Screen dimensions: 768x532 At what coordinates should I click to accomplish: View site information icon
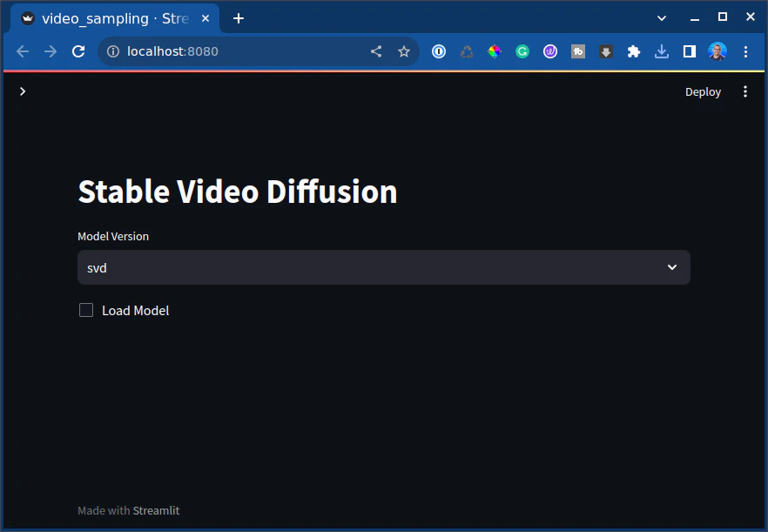pos(113,51)
